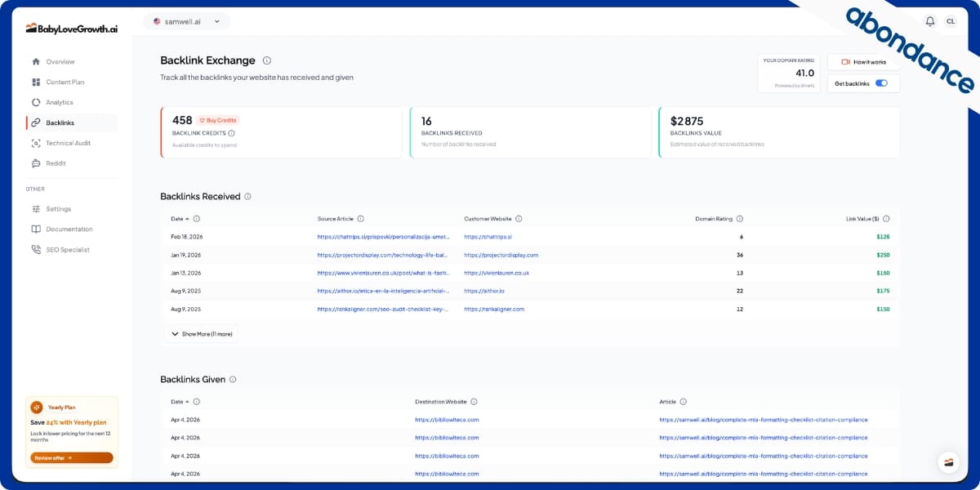Click the $2875 backlinks value figure

pos(687,120)
